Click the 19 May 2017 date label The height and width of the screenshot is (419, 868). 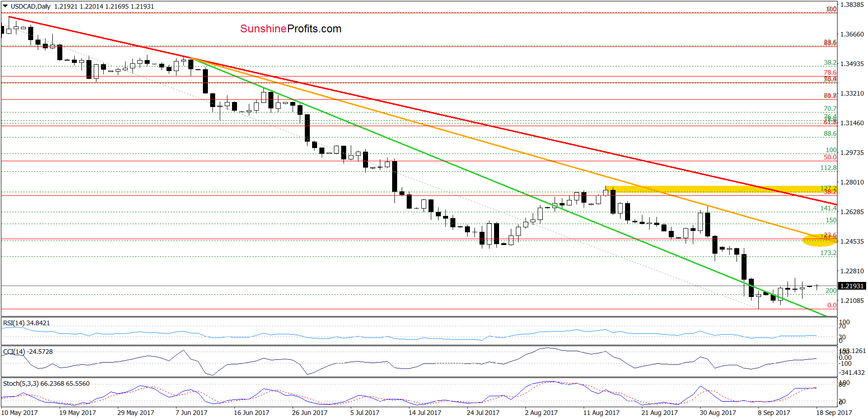(78, 413)
